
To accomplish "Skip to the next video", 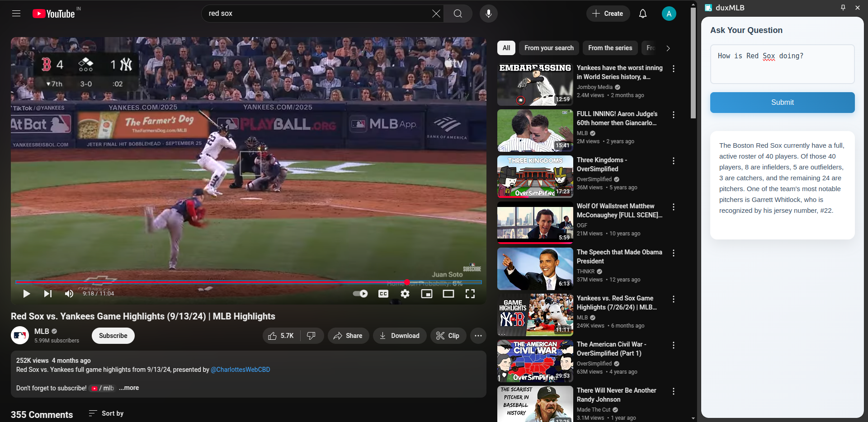I will [x=47, y=294].
